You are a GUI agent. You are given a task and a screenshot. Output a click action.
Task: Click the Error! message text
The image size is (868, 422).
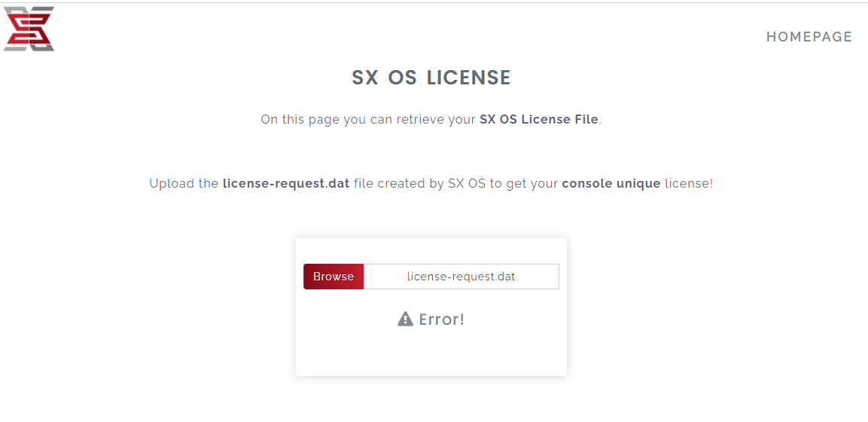click(442, 320)
